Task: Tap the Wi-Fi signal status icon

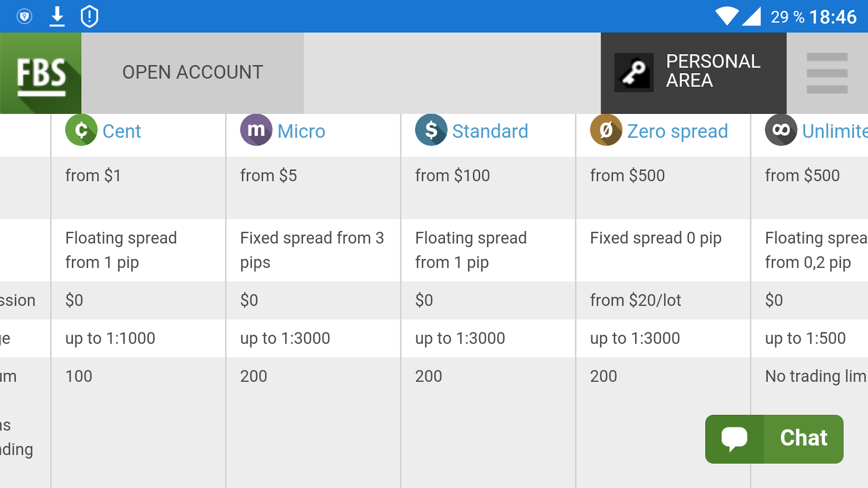Action: 726,16
